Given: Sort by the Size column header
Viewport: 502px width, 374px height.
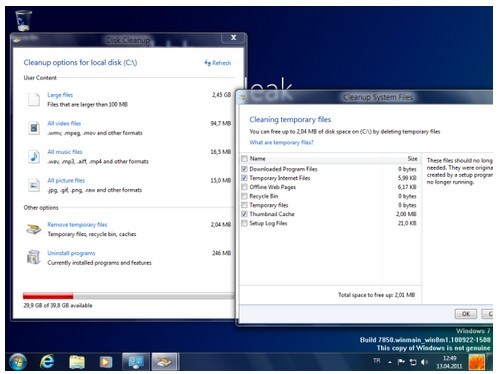Looking at the screenshot, I should (x=412, y=159).
